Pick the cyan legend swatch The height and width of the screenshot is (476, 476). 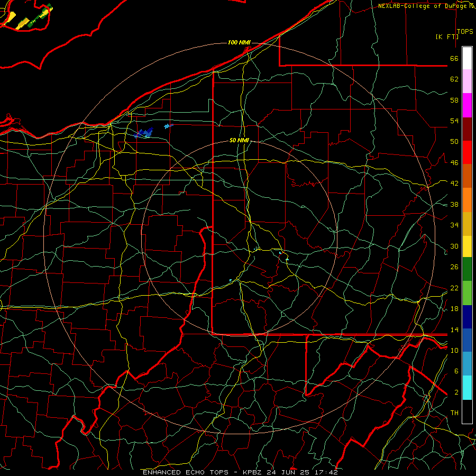pyautogui.click(x=467, y=388)
